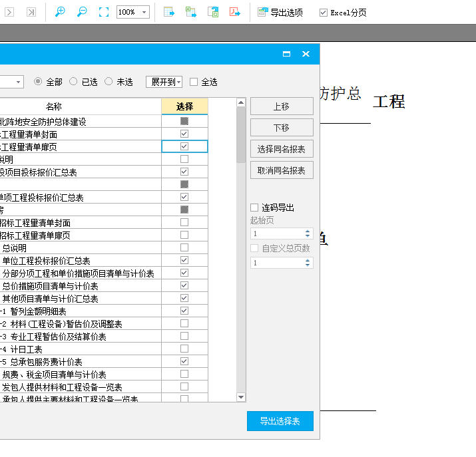
Task: Click the 下移 button
Action: (x=282, y=127)
